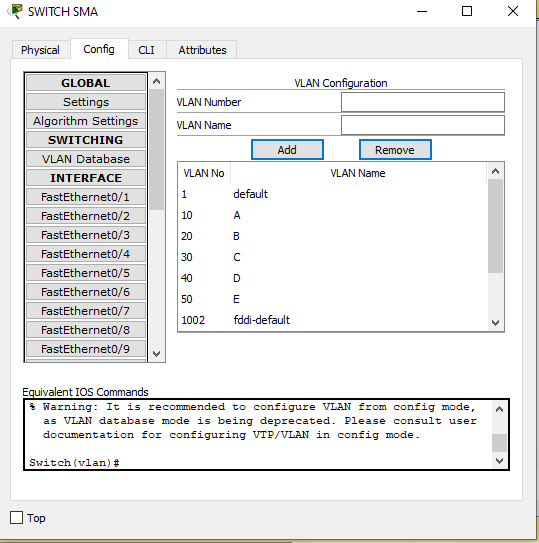Viewport: 539px width, 543px height.
Task: Open FastEthernet0/1 interface settings
Action: tap(86, 197)
